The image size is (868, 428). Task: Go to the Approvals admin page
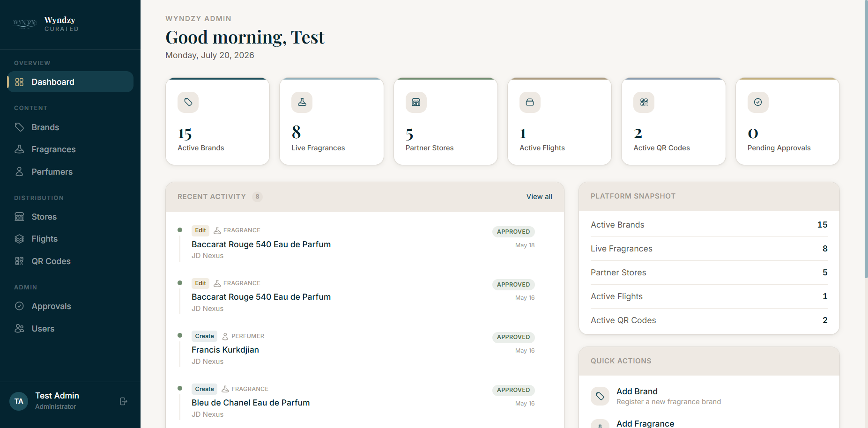pos(70,306)
